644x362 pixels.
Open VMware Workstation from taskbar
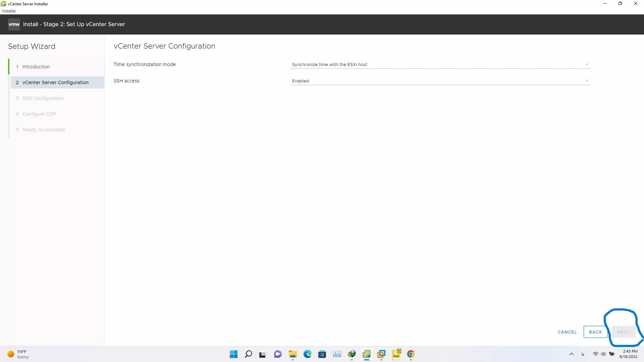click(381, 354)
